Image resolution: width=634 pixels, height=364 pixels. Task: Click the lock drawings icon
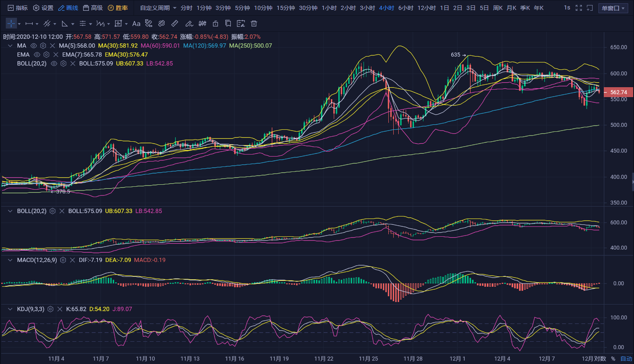pos(215,24)
